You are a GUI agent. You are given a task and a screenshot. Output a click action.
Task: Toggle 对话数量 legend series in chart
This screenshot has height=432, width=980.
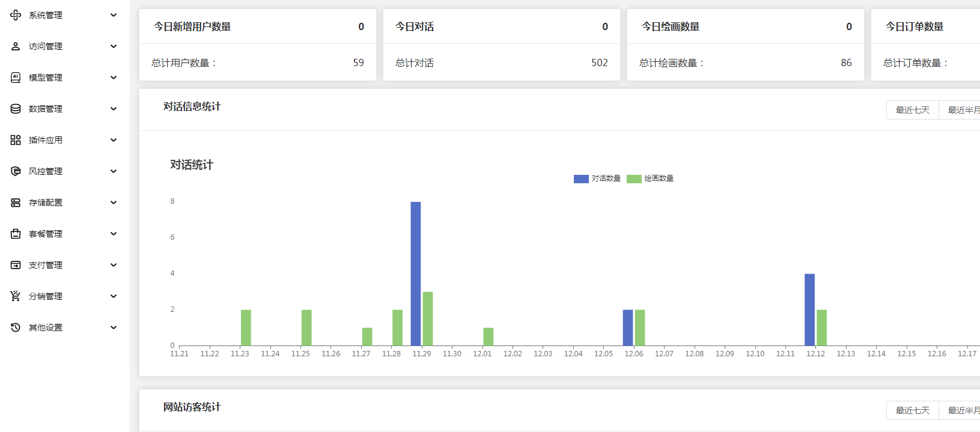tap(597, 178)
